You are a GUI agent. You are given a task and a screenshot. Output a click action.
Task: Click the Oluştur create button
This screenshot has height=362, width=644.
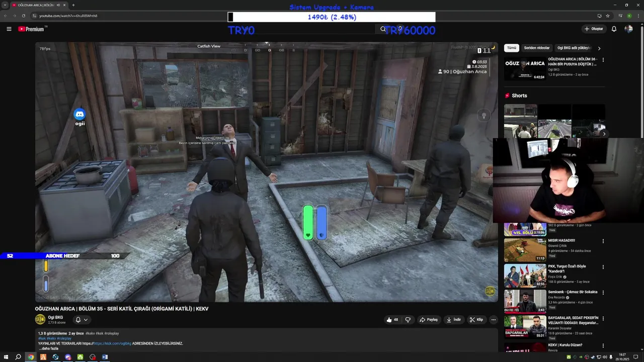594,29
